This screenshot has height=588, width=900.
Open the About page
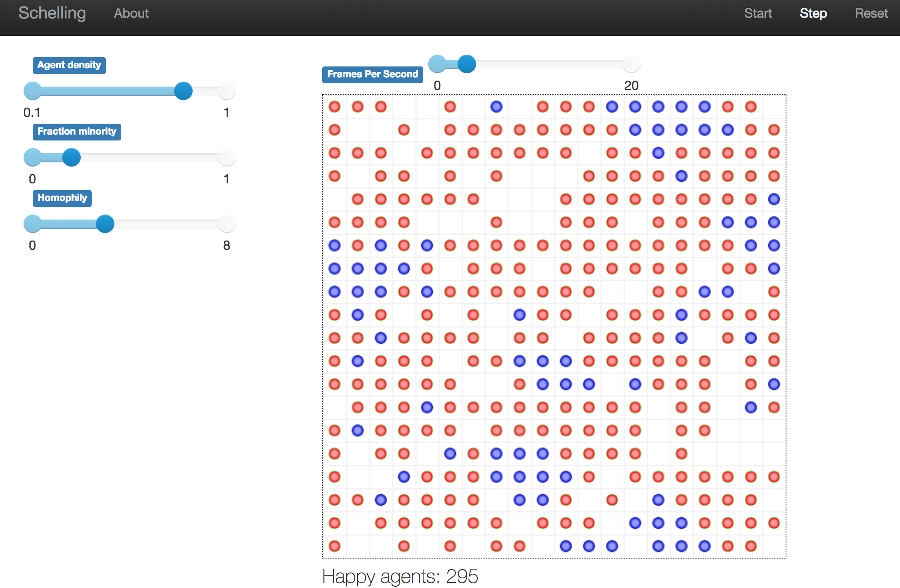pos(131,13)
